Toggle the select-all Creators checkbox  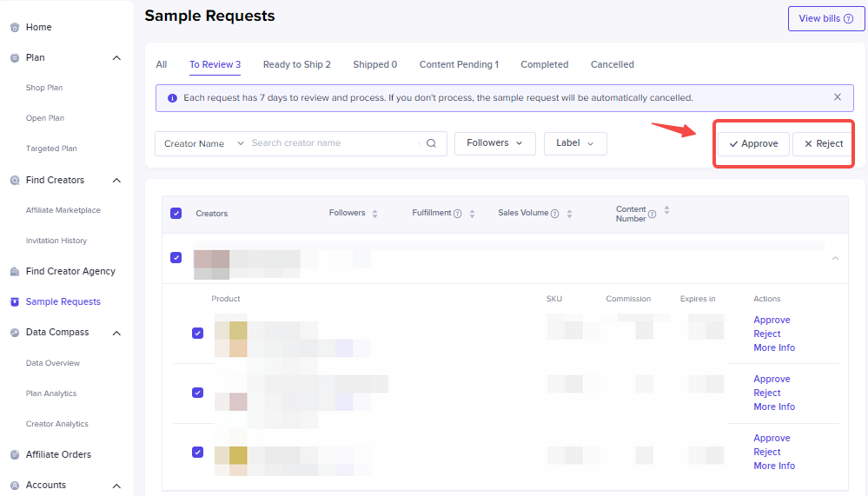coord(176,214)
